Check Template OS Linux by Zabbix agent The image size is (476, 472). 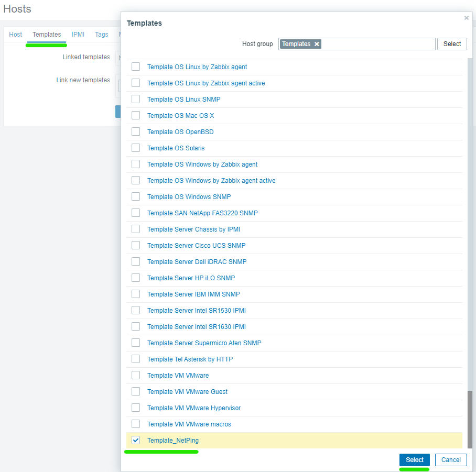click(136, 67)
